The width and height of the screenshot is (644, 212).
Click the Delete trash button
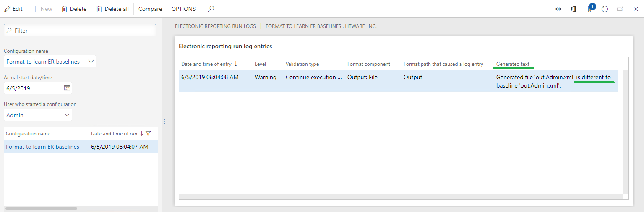pos(74,9)
